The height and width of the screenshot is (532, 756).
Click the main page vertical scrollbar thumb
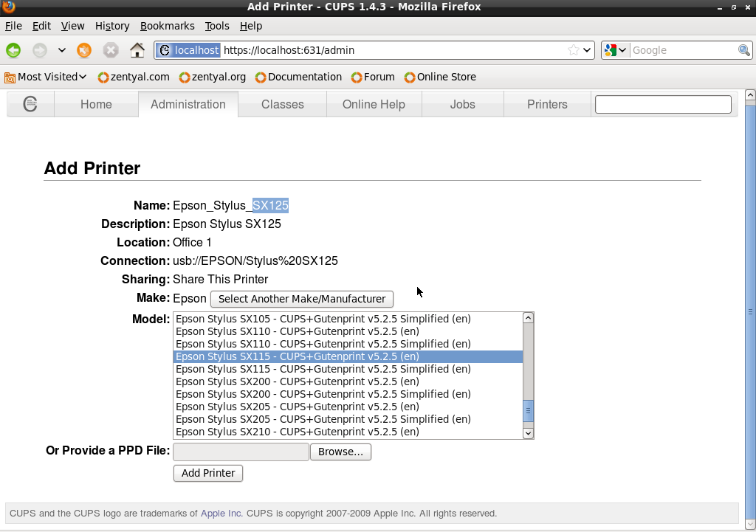[750, 311]
